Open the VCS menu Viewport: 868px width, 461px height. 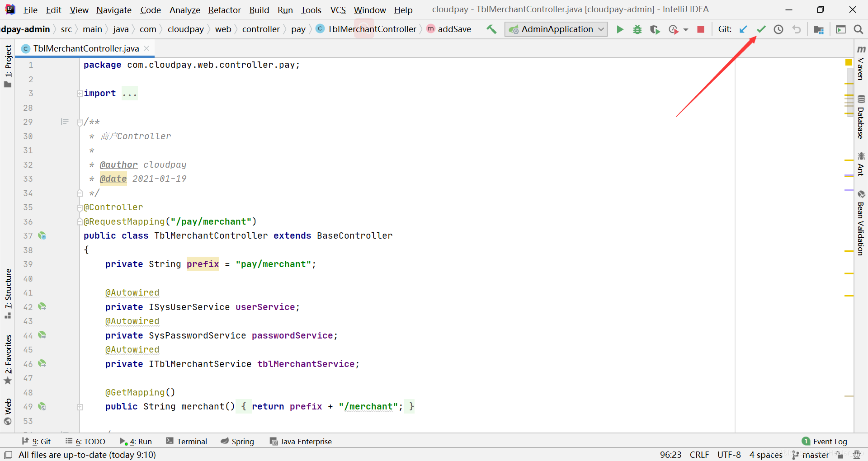[338, 10]
